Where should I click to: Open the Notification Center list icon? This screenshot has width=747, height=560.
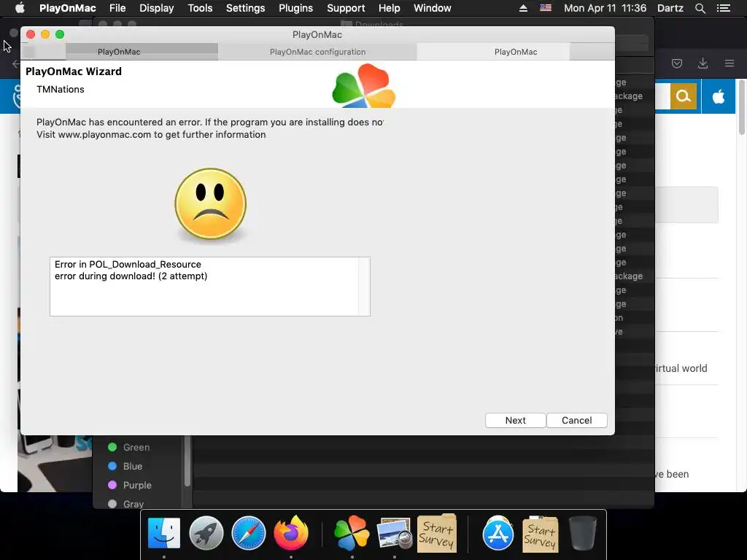click(723, 8)
